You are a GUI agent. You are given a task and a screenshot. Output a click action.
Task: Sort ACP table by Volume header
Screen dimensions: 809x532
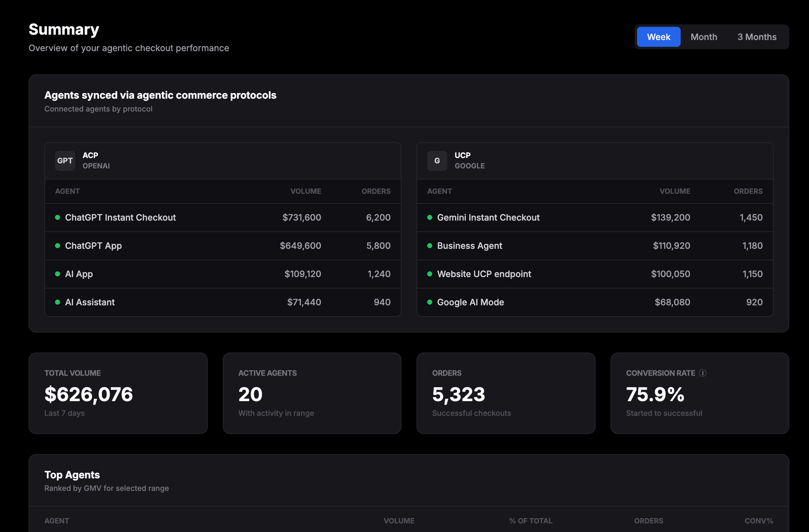(306, 191)
